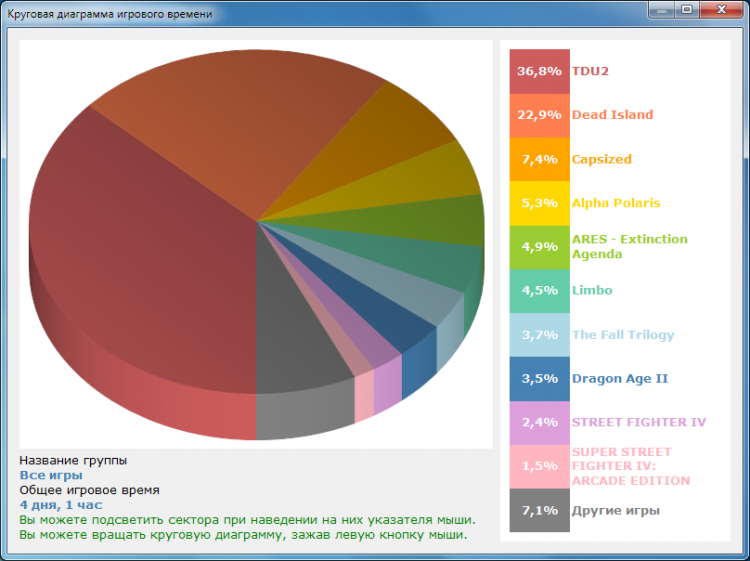
Task: Click the 1,5% pink legend swatch
Action: point(540,467)
